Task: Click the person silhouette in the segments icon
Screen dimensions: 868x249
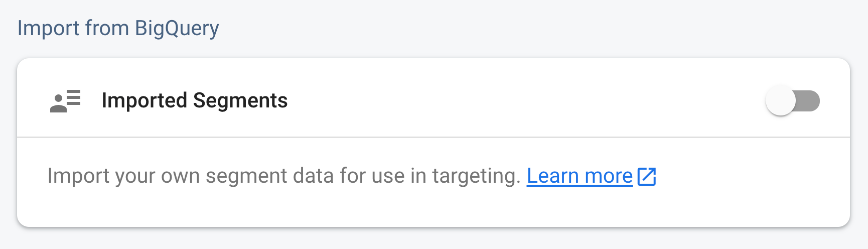Action: coord(59,104)
